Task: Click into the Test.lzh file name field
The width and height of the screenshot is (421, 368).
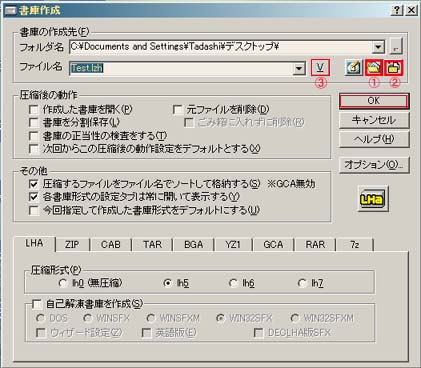Action: [x=181, y=68]
